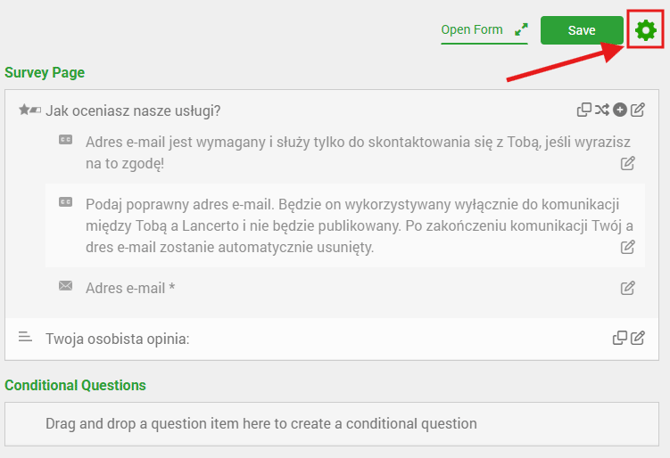Click the Save button
The height and width of the screenshot is (458, 670).
581,30
